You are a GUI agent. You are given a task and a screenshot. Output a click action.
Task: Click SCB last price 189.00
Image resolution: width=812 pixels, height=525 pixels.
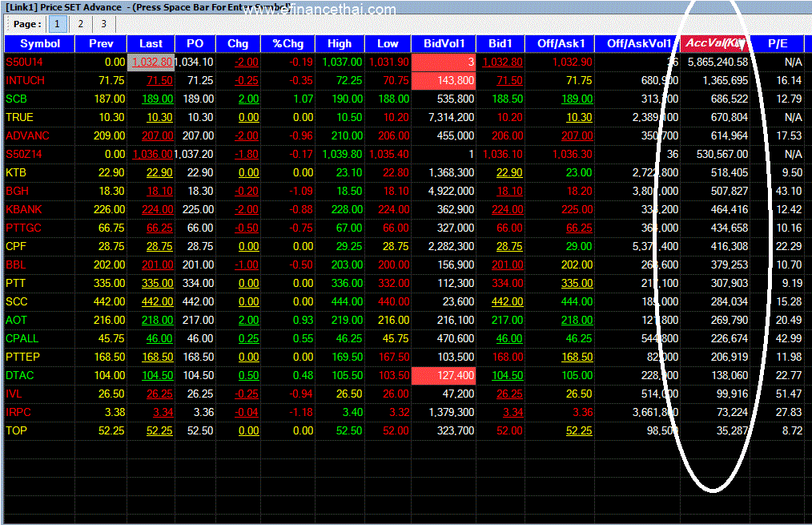pyautogui.click(x=158, y=99)
